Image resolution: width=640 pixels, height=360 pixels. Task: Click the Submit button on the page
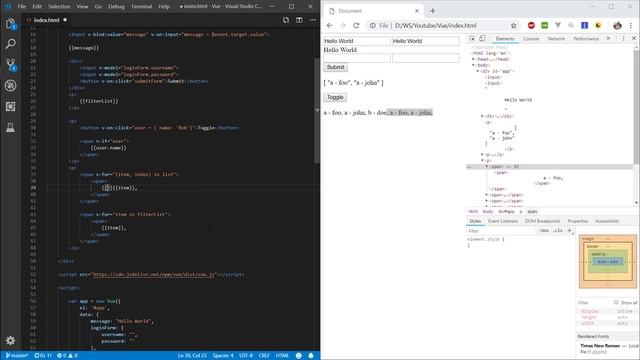(336, 67)
